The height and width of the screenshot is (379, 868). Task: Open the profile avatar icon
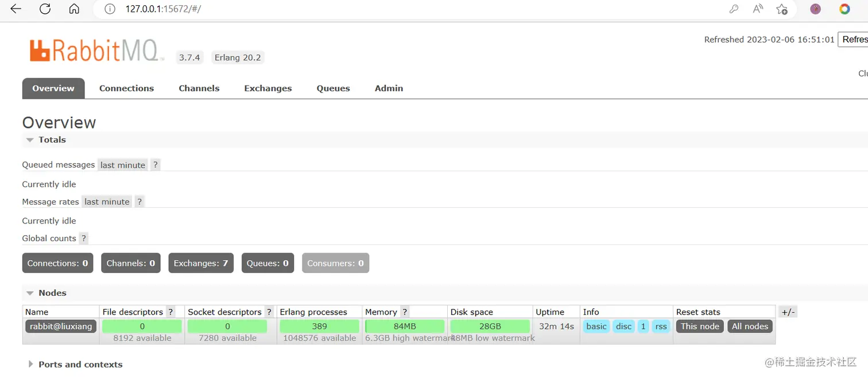[x=815, y=9]
